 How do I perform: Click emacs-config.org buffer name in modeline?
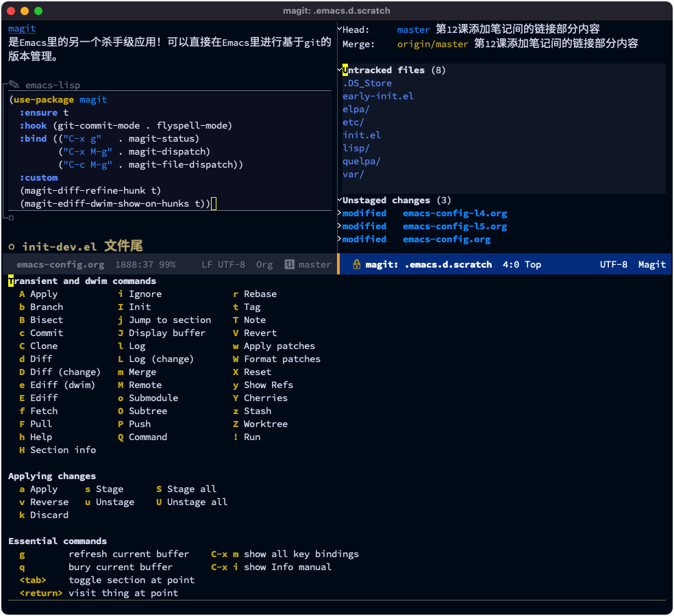(x=60, y=265)
